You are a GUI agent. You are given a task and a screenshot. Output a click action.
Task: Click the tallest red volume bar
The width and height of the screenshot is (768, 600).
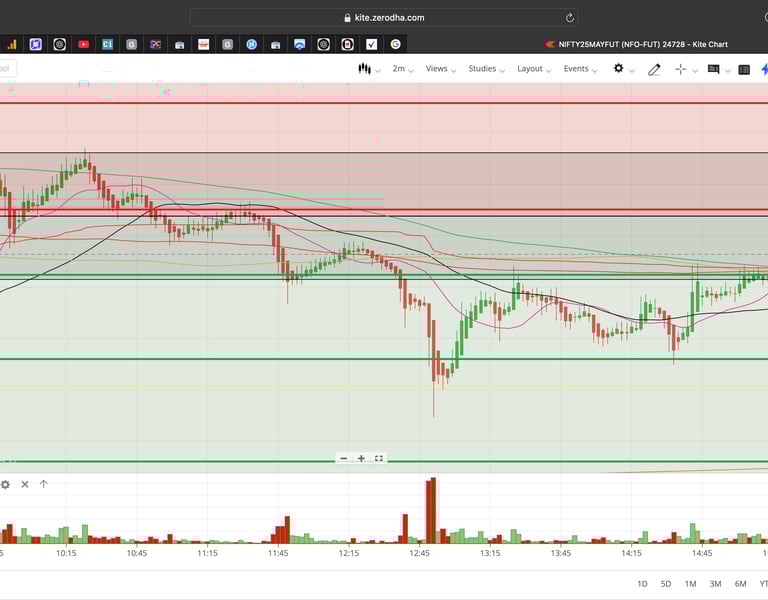pyautogui.click(x=433, y=511)
